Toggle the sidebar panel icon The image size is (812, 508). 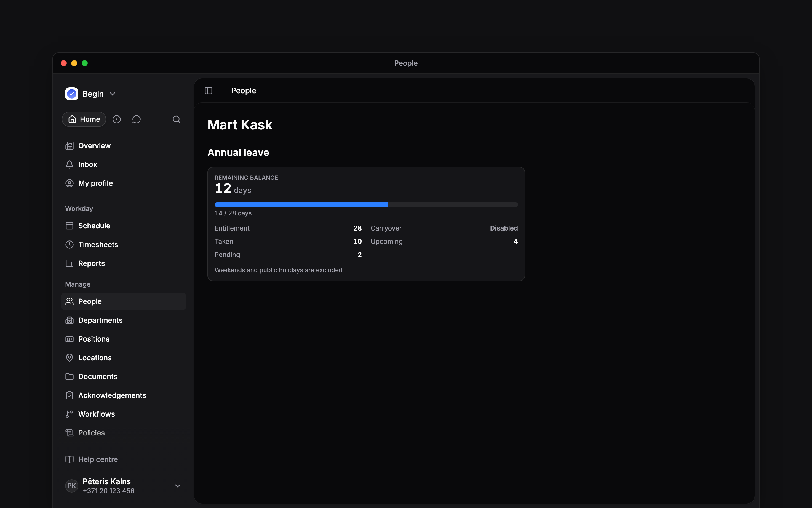(208, 91)
